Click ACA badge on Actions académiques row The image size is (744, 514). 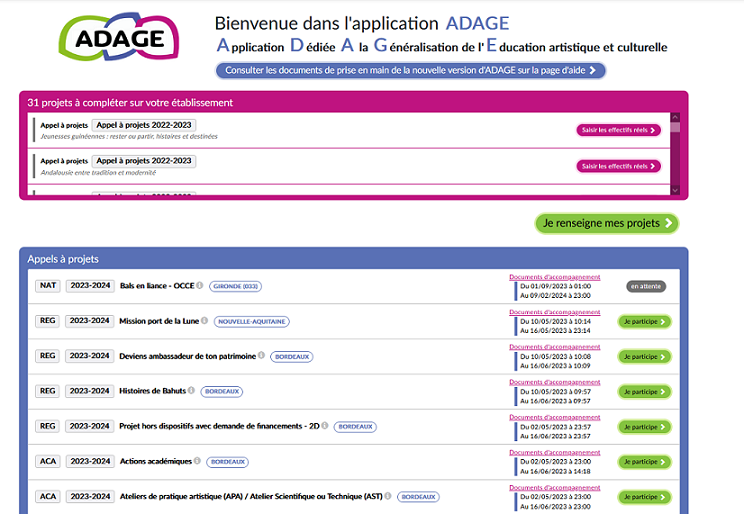pos(48,461)
